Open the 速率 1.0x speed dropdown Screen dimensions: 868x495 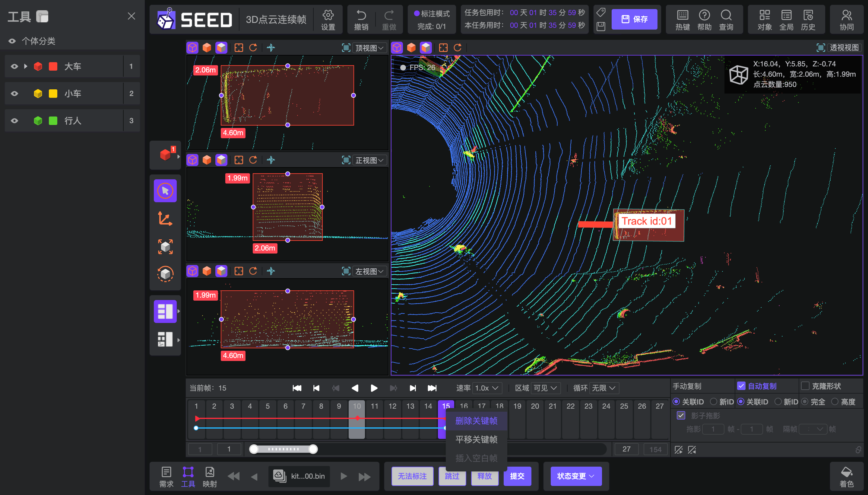tap(486, 388)
